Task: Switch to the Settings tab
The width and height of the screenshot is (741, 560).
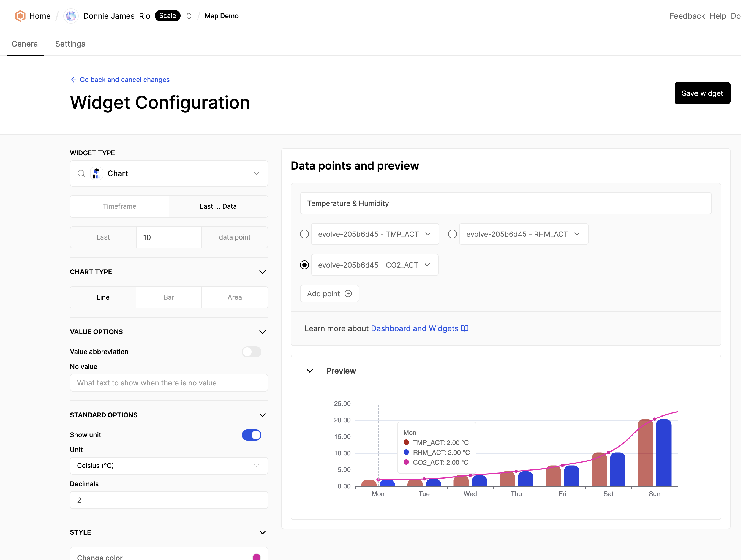Action: (70, 44)
